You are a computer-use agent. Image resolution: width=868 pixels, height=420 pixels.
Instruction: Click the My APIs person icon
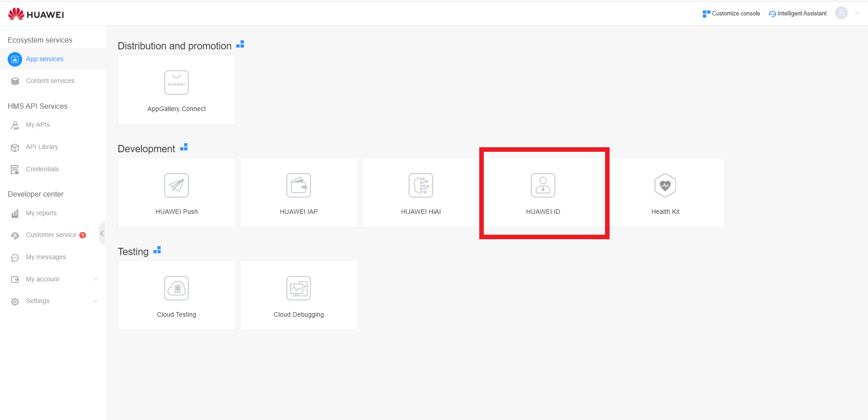pos(15,125)
